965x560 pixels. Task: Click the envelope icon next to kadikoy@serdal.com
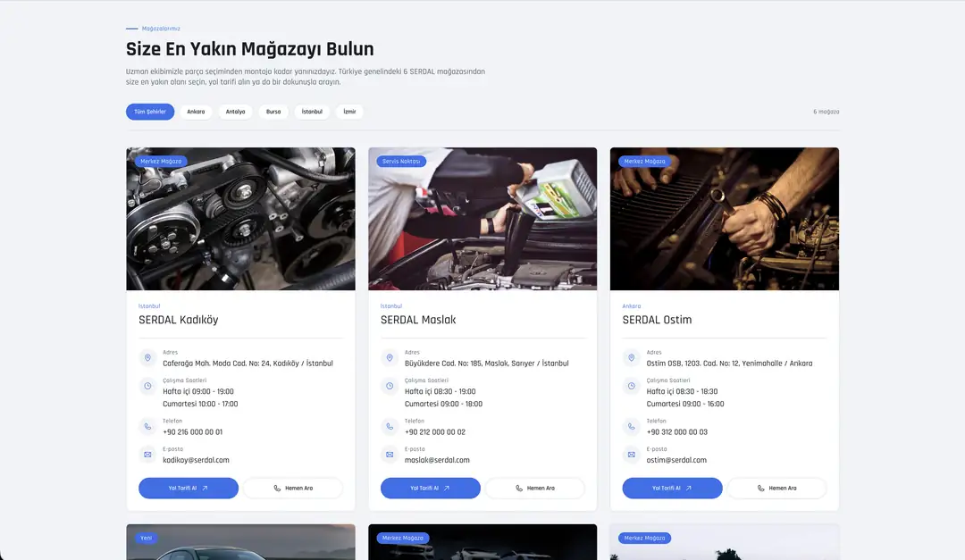pyautogui.click(x=147, y=455)
